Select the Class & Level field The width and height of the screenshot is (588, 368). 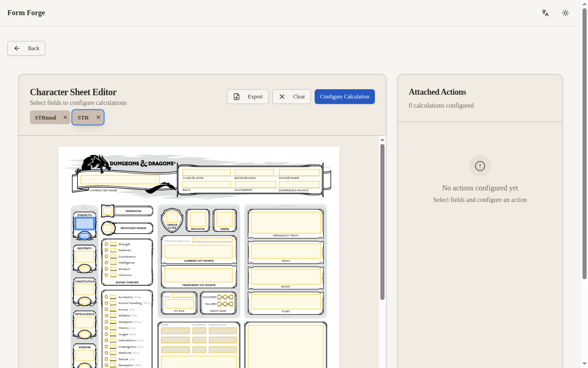tap(207, 172)
